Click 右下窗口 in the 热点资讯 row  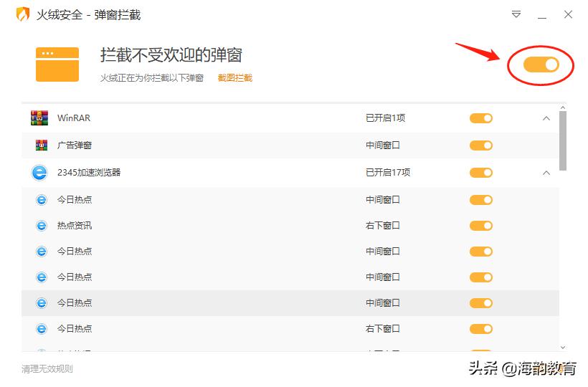pos(383,226)
